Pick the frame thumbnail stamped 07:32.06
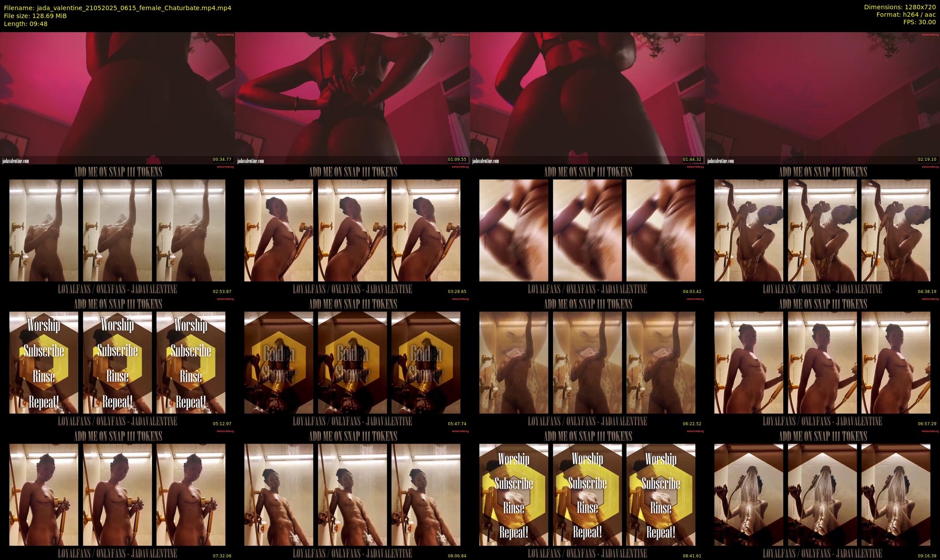The height and width of the screenshot is (560, 940). pos(117,494)
